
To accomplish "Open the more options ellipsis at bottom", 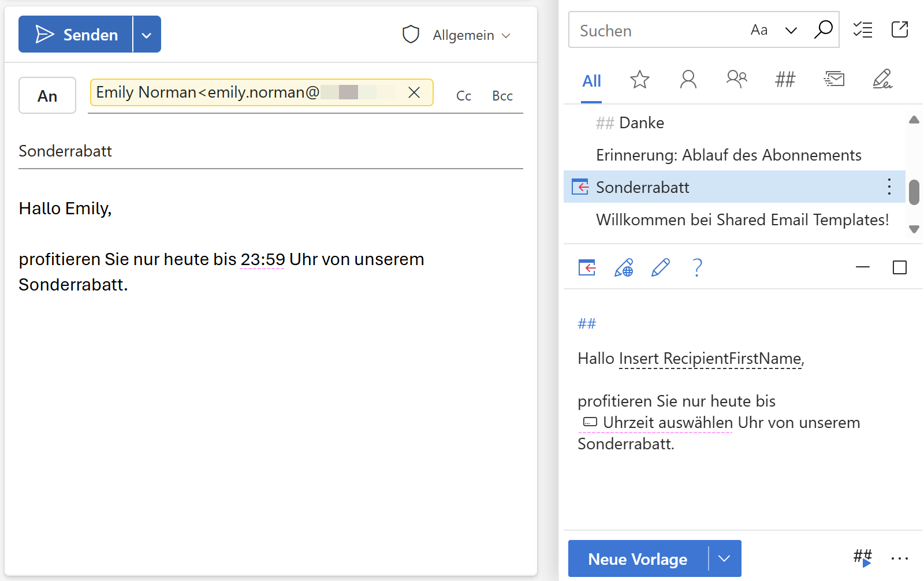I will 900,558.
